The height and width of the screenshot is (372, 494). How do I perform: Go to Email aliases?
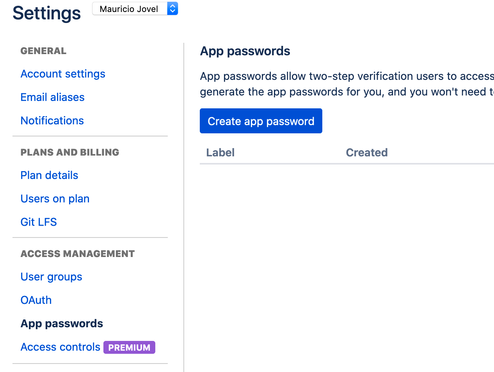pos(52,97)
